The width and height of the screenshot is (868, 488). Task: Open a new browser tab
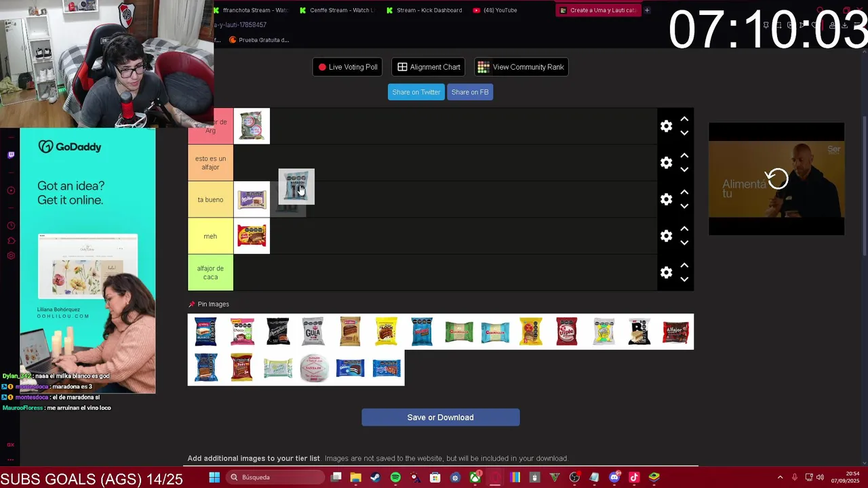(647, 10)
